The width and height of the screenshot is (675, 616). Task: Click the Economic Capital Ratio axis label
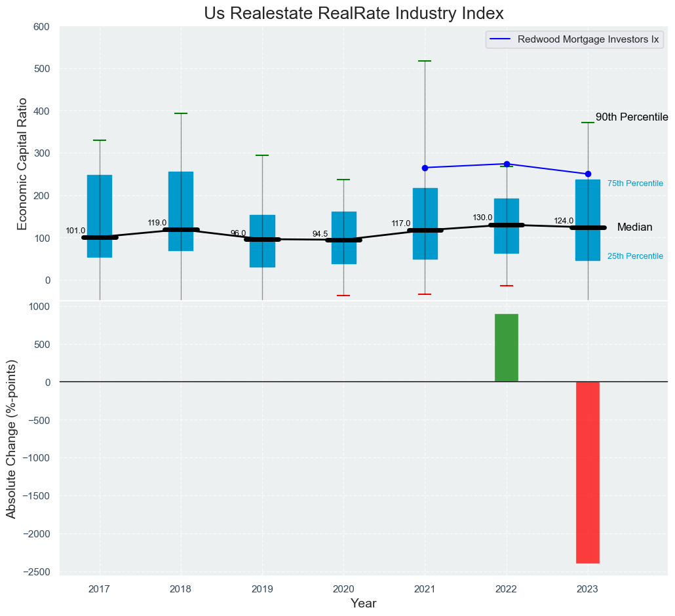pyautogui.click(x=22, y=163)
